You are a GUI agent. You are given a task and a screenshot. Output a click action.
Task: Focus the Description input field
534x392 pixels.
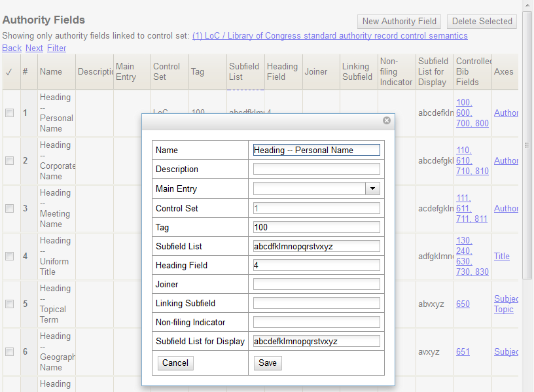pos(317,169)
